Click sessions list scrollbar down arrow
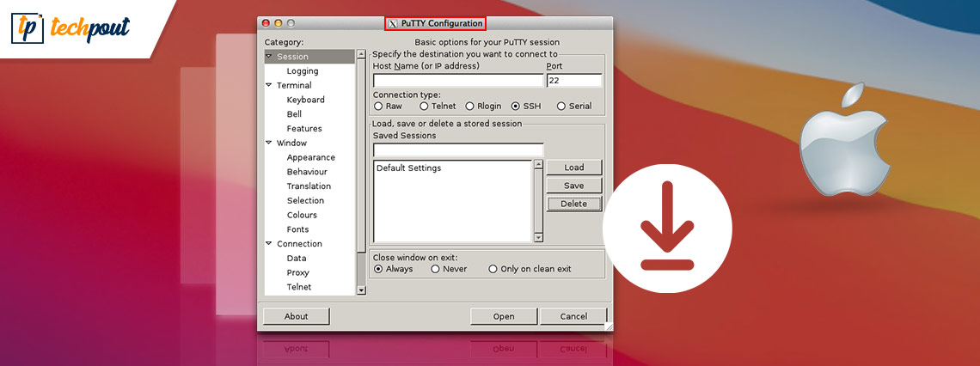The width and height of the screenshot is (980, 366). pos(538,237)
